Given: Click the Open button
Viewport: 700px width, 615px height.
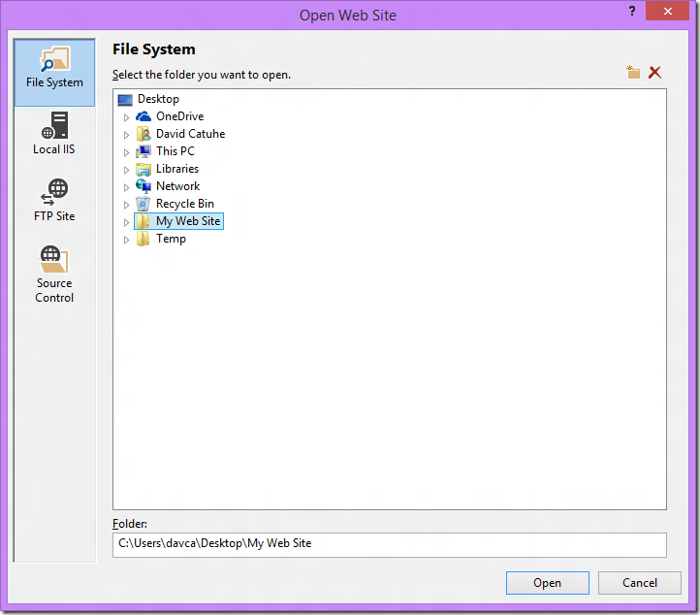Looking at the screenshot, I should click(x=548, y=583).
